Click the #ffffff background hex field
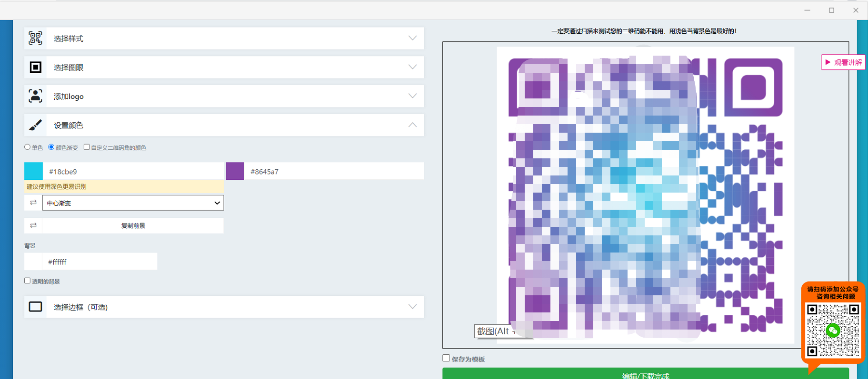 [x=100, y=262]
